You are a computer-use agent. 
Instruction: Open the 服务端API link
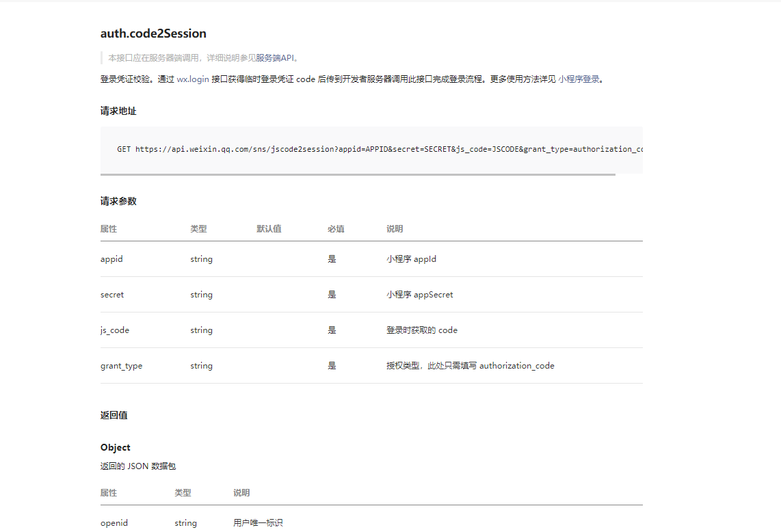(275, 58)
